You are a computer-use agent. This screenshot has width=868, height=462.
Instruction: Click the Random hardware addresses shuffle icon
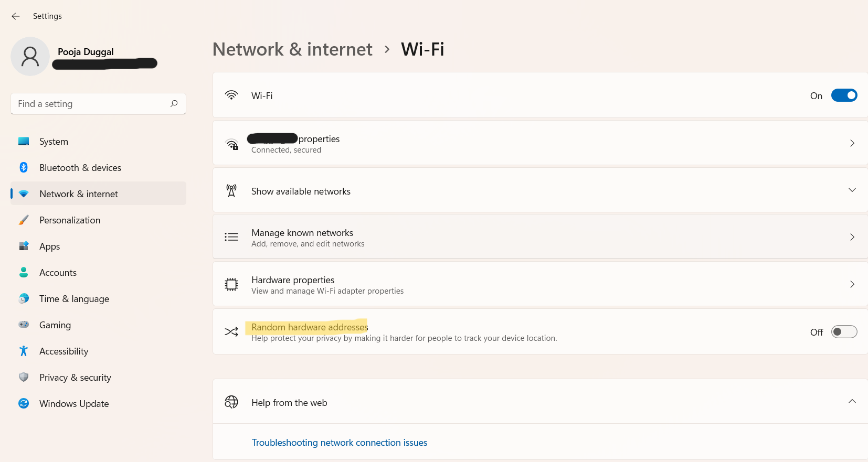click(231, 332)
